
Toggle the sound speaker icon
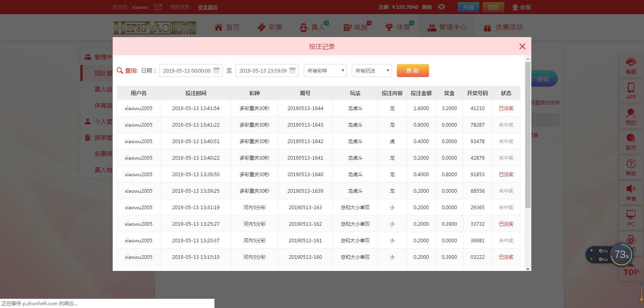(631, 189)
